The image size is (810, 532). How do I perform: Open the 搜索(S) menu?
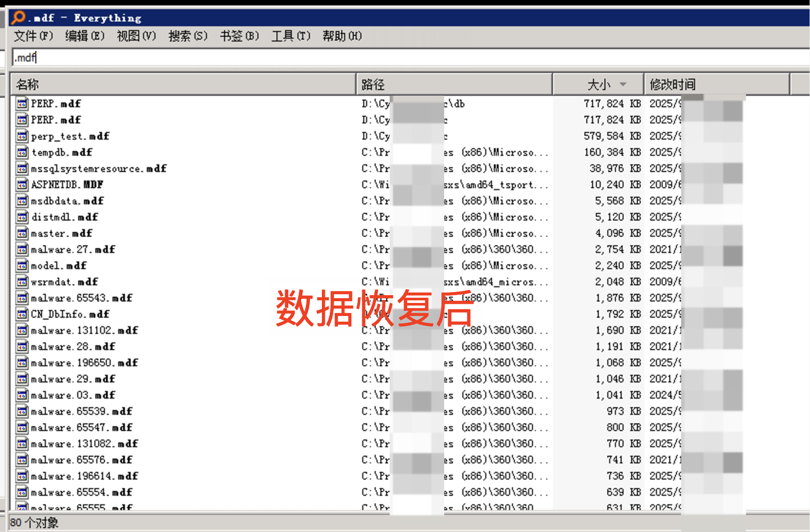(188, 36)
